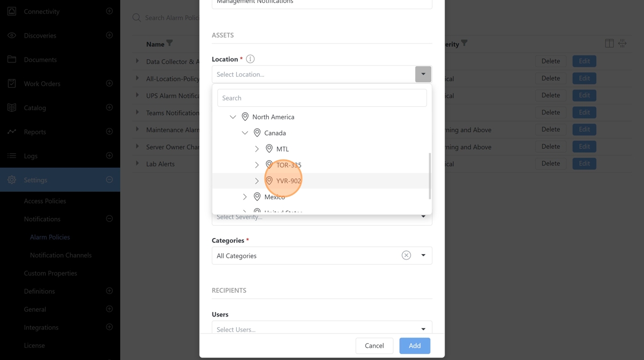Go to Access Policies page
Viewport: 644px width, 360px height.
coord(45,201)
